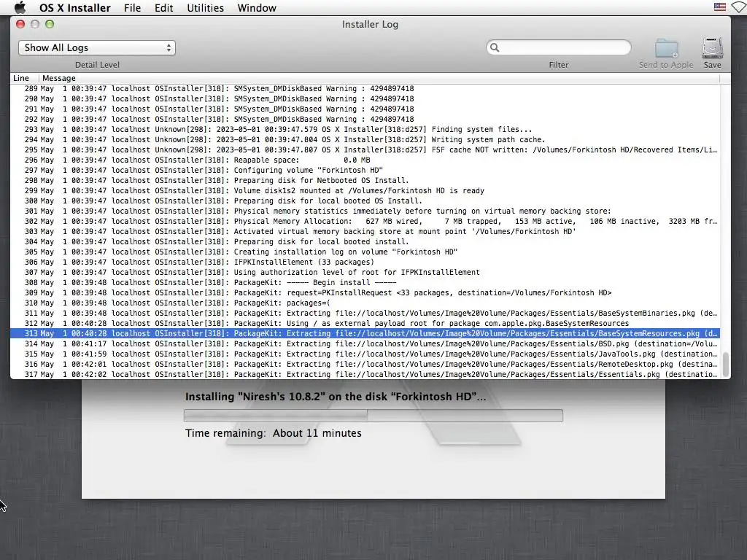Click the Wi-Fi status icon
This screenshot has height=560, width=747.
740,7
